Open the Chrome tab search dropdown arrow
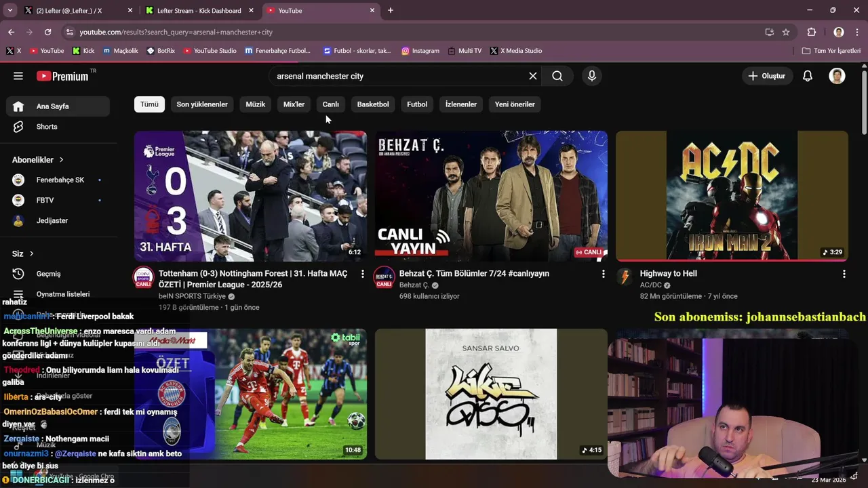This screenshot has height=488, width=868. pyautogui.click(x=10, y=10)
